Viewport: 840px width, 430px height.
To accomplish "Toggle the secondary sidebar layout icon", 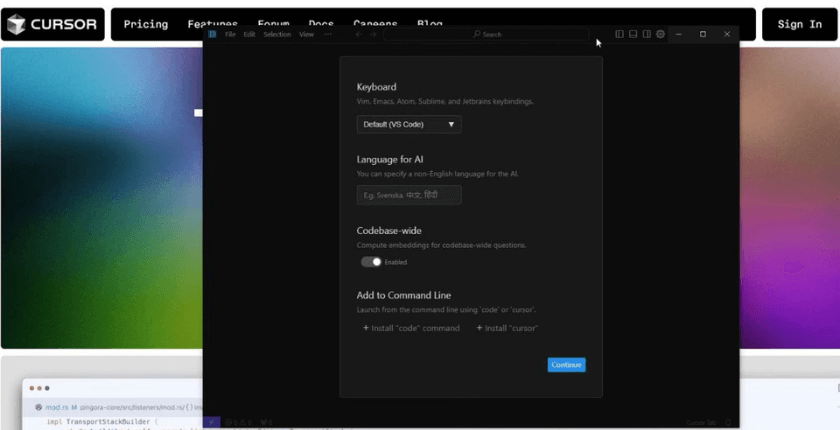I will coord(647,34).
